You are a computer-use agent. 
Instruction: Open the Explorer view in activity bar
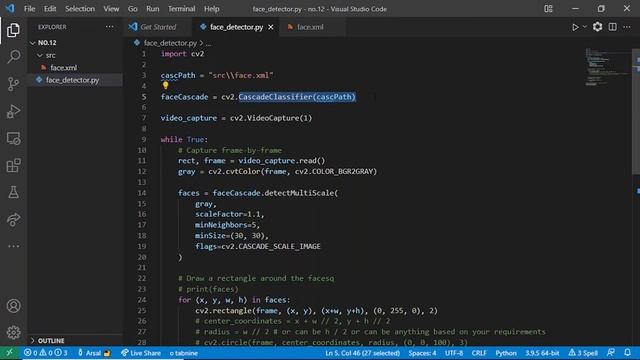pyautogui.click(x=13, y=30)
